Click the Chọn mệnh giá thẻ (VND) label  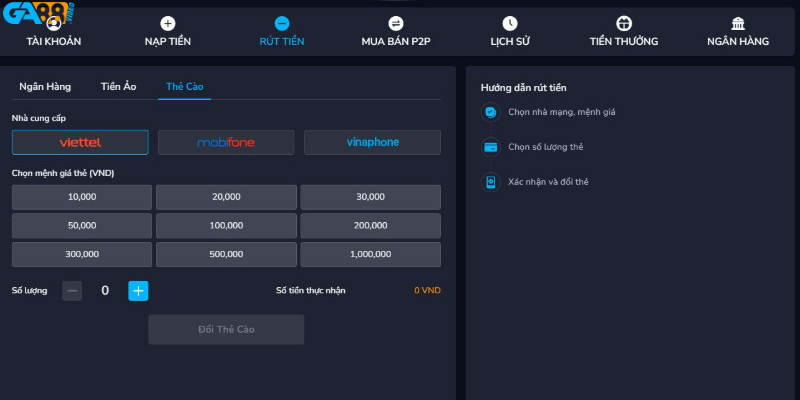coord(63,173)
